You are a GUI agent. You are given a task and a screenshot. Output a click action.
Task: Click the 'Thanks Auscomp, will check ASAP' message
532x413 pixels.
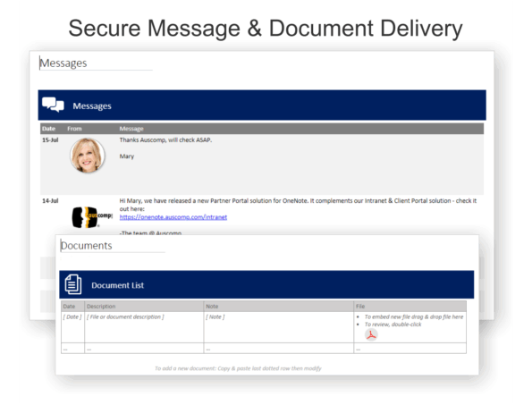click(x=165, y=139)
